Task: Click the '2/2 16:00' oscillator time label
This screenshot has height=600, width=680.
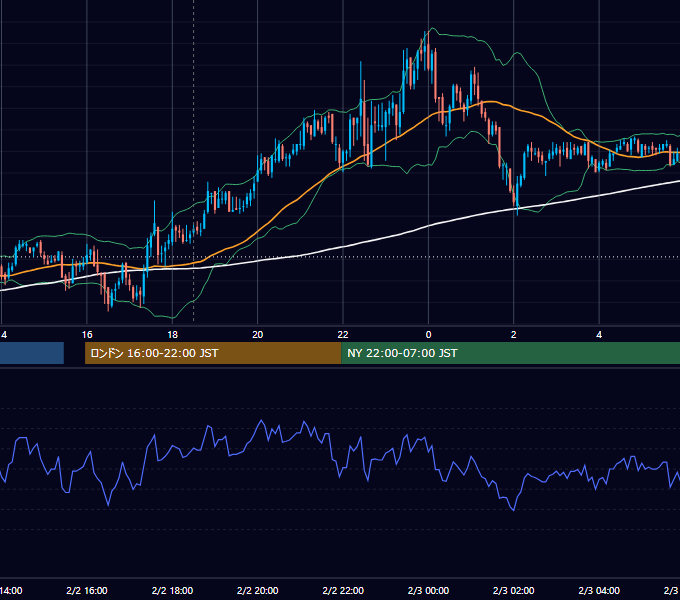Action: click(87, 590)
